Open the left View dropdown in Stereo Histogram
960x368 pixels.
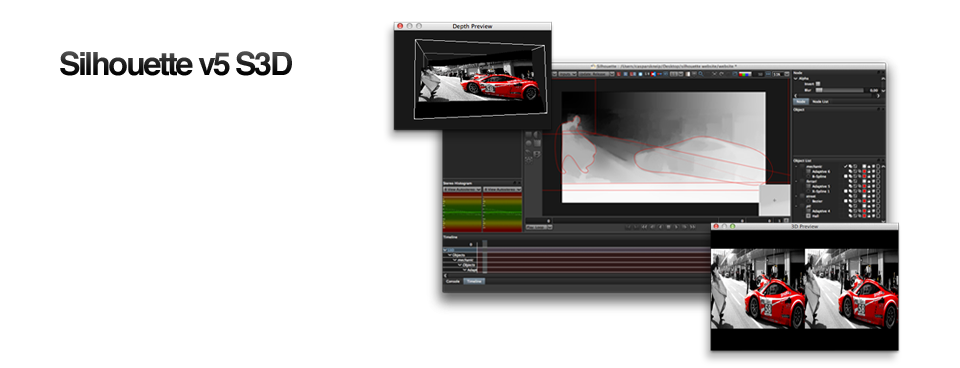tap(462, 189)
